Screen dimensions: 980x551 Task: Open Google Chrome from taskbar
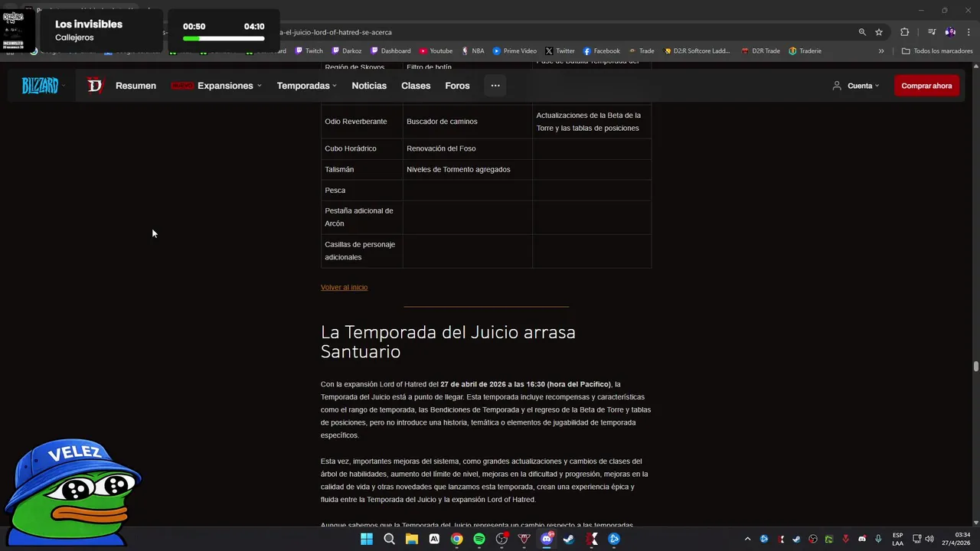(x=456, y=539)
